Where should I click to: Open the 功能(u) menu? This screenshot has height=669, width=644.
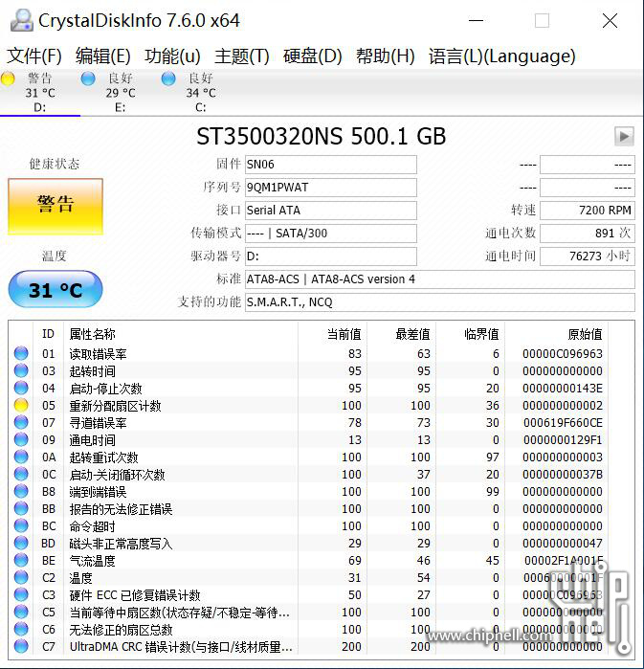[x=172, y=56]
